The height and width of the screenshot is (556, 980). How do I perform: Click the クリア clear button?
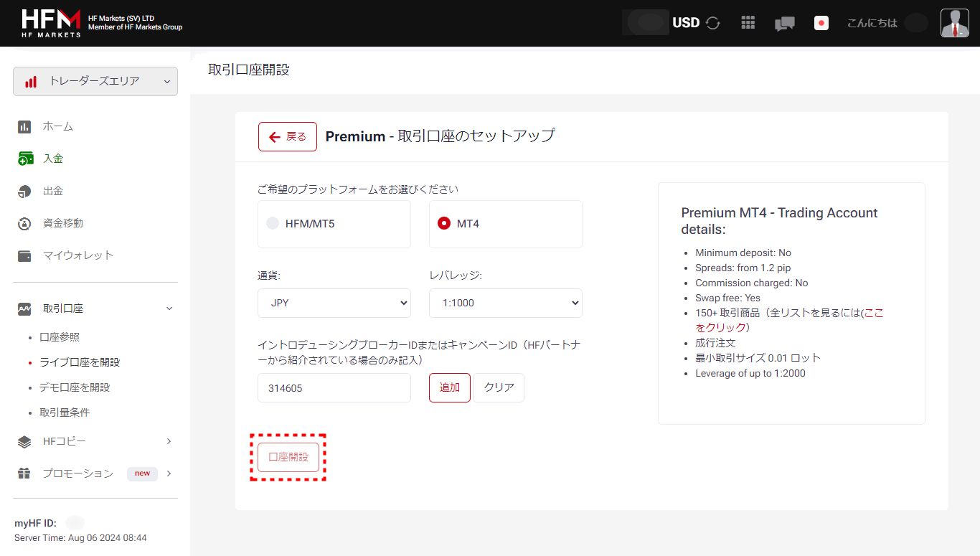[499, 387]
